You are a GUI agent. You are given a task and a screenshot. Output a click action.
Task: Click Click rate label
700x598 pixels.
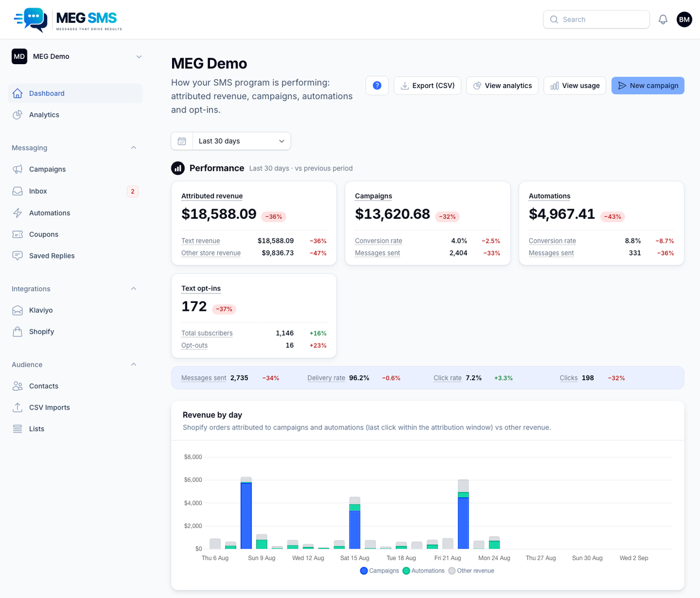pos(447,378)
